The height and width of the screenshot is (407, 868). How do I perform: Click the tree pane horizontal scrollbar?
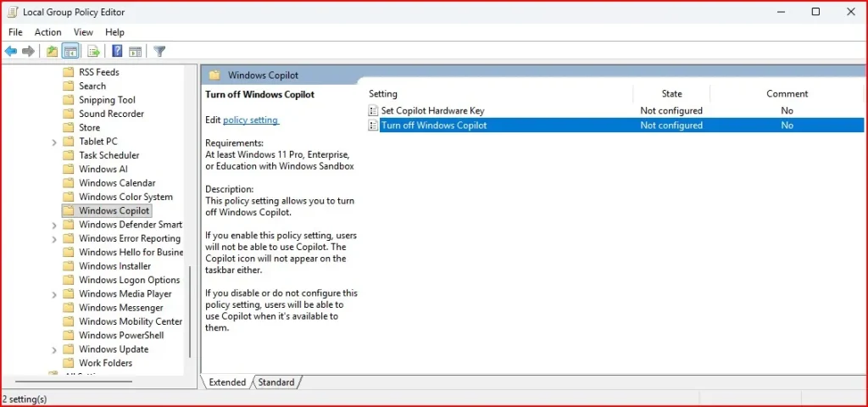(x=73, y=381)
